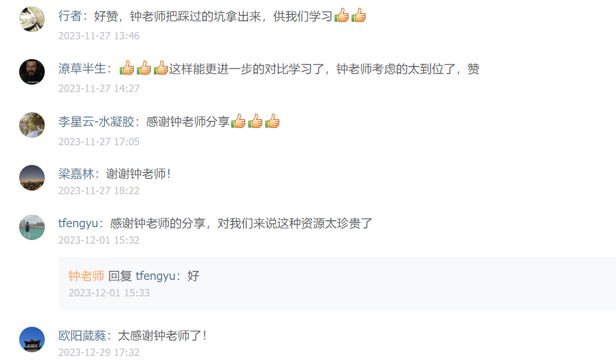Open 欧阳葳蕤's blue avatar
Viewport: 616px width, 364px height.
32,340
